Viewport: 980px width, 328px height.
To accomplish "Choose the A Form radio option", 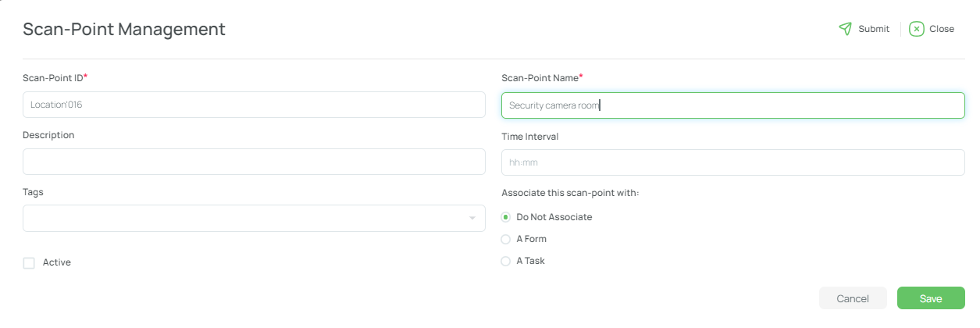I will (505, 239).
